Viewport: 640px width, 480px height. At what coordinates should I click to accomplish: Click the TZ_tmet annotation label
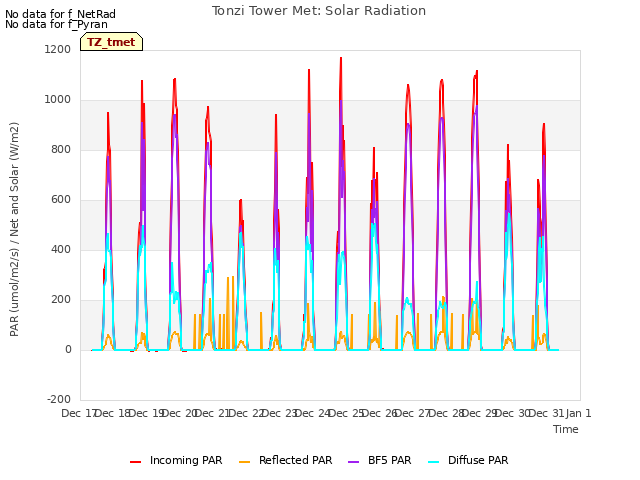pyautogui.click(x=111, y=42)
